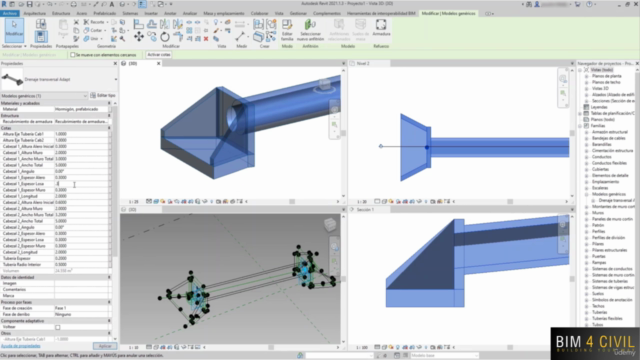The width and height of the screenshot is (640, 360).
Task: Click the red Delete X icon
Action: coord(206,39)
